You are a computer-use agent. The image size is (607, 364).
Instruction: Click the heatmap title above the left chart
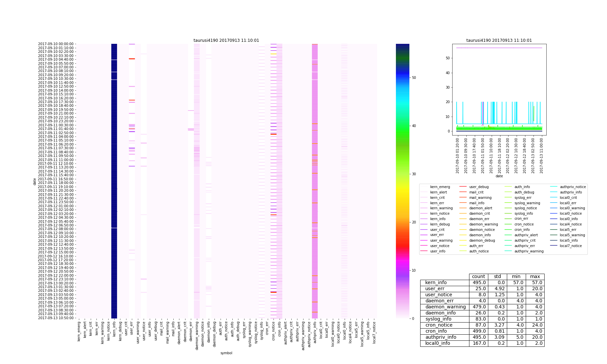[x=226, y=40]
